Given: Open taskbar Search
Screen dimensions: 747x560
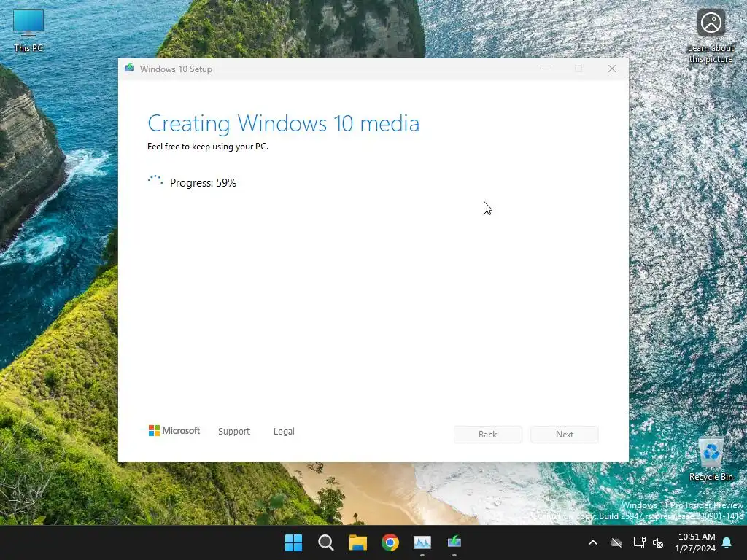Looking at the screenshot, I should coord(326,542).
